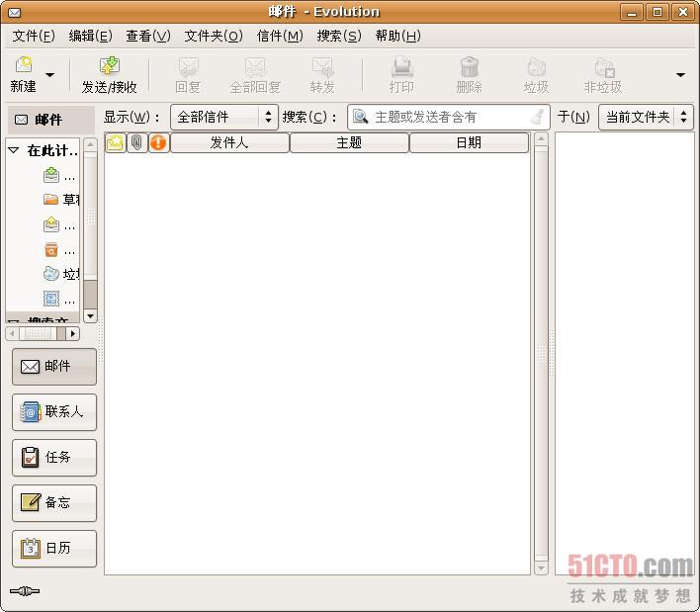Open the 搜索(S) menu
700x612 pixels.
coord(339,36)
